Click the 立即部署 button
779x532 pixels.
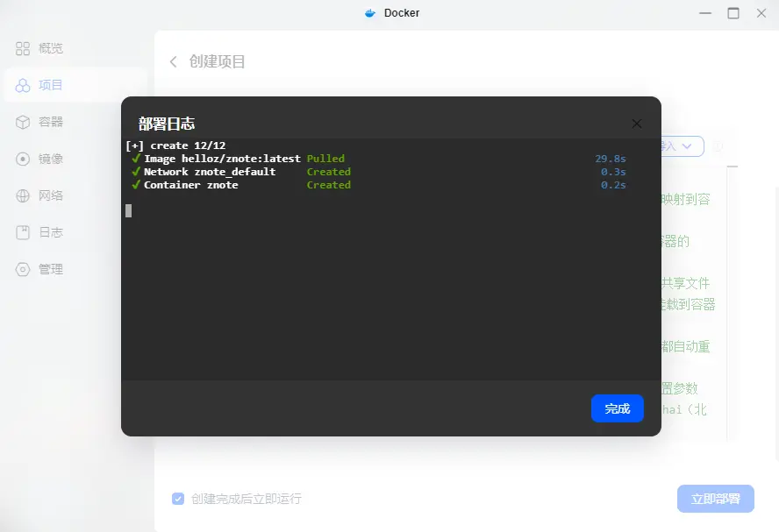tap(716, 498)
